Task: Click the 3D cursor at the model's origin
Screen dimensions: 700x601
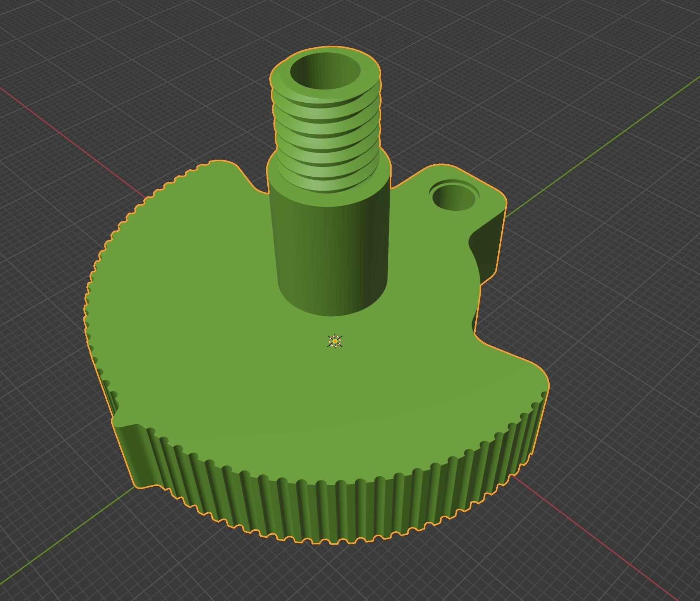Action: (335, 341)
